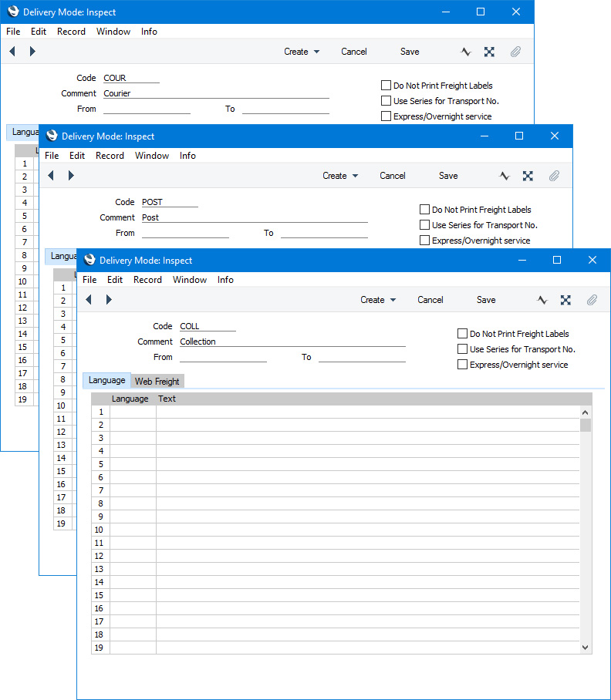Check Use Series for Transport No. for COUR
This screenshot has height=700, width=611.
click(386, 101)
